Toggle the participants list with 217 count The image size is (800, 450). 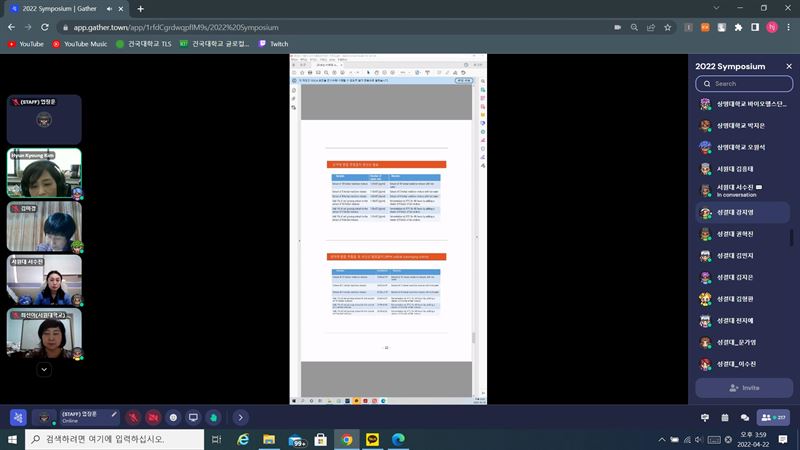point(773,417)
